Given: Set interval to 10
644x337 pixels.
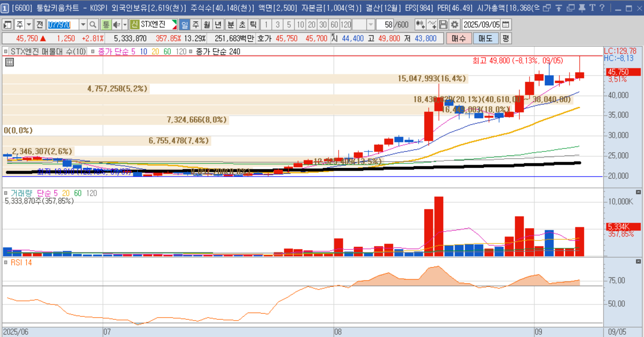Looking at the screenshot, I should tap(300, 25).
